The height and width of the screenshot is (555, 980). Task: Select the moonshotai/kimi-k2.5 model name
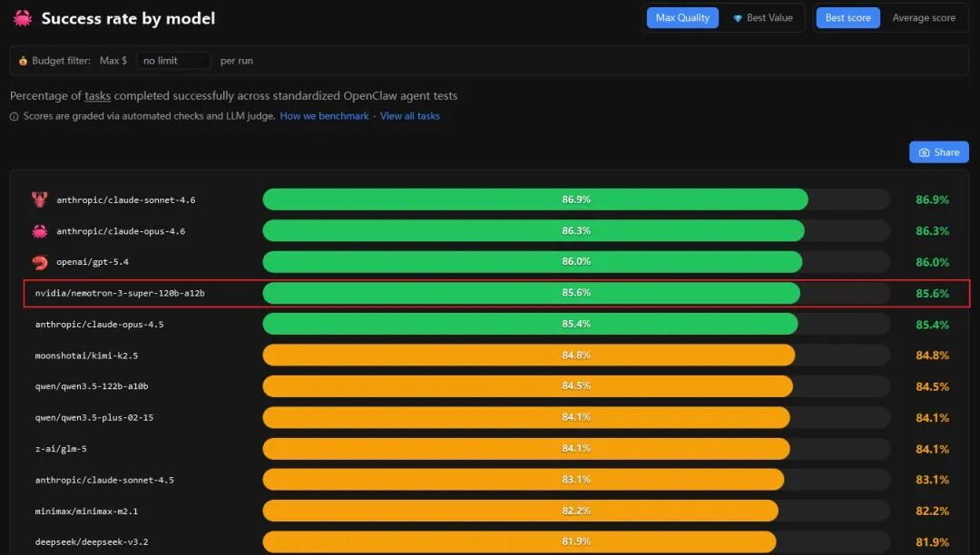[86, 355]
